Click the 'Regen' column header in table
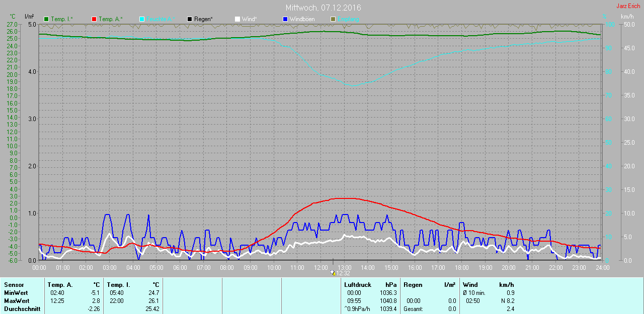644x314 pixels. pyautogui.click(x=413, y=285)
